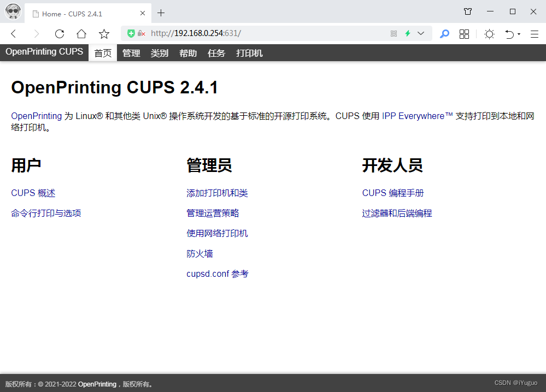Expand the address bar dropdown chevron
The width and height of the screenshot is (546, 392).
point(421,33)
